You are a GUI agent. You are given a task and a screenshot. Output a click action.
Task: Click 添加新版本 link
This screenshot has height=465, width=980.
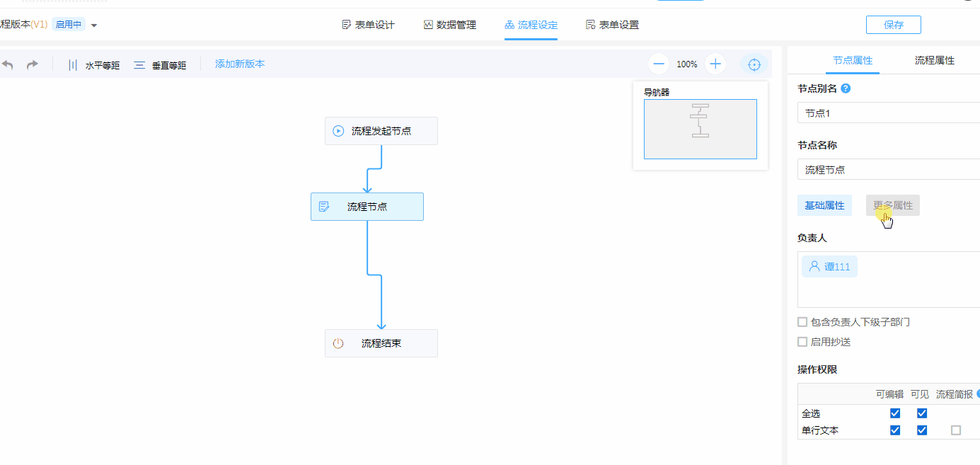tap(240, 64)
